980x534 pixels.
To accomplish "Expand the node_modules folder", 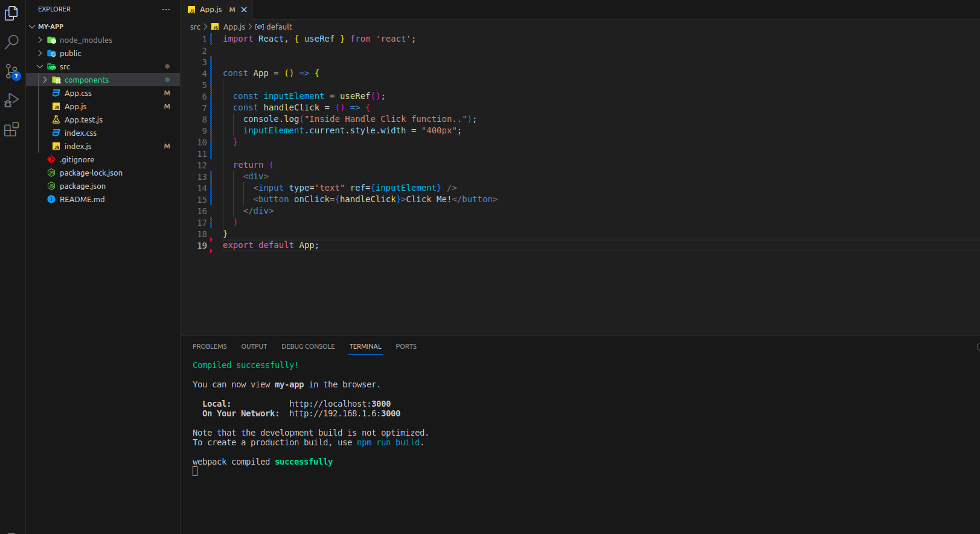I will click(x=86, y=40).
